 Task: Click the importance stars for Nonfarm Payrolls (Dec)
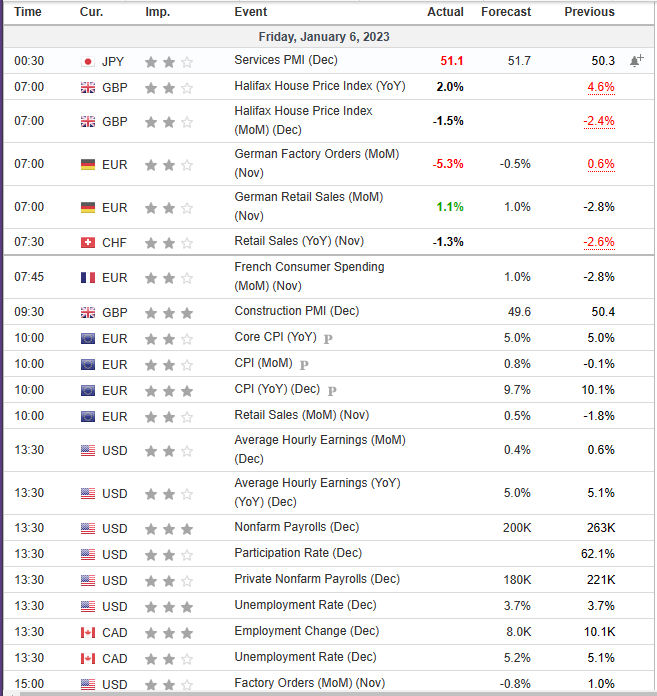pos(168,528)
